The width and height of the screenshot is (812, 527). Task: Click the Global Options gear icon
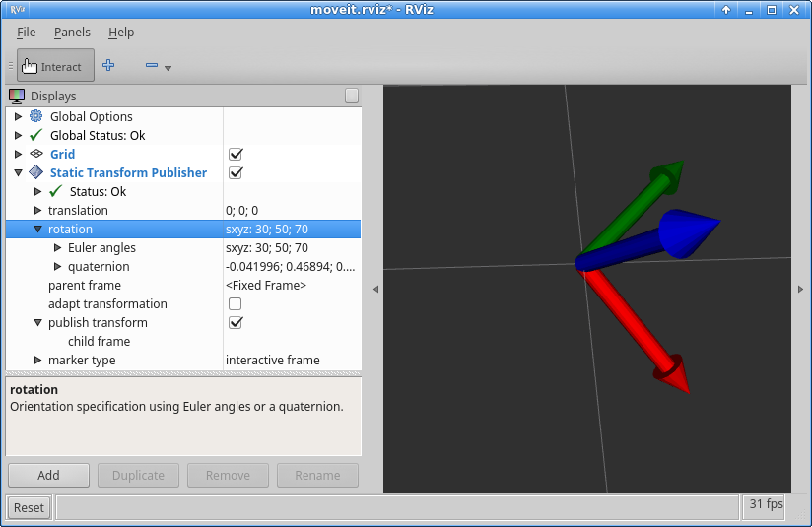coord(35,116)
